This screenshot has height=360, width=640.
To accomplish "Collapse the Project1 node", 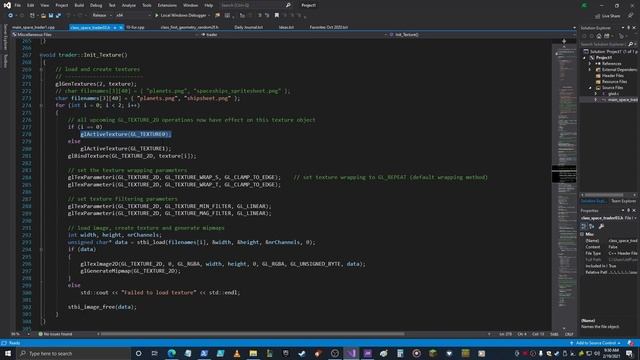I will 584,58.
